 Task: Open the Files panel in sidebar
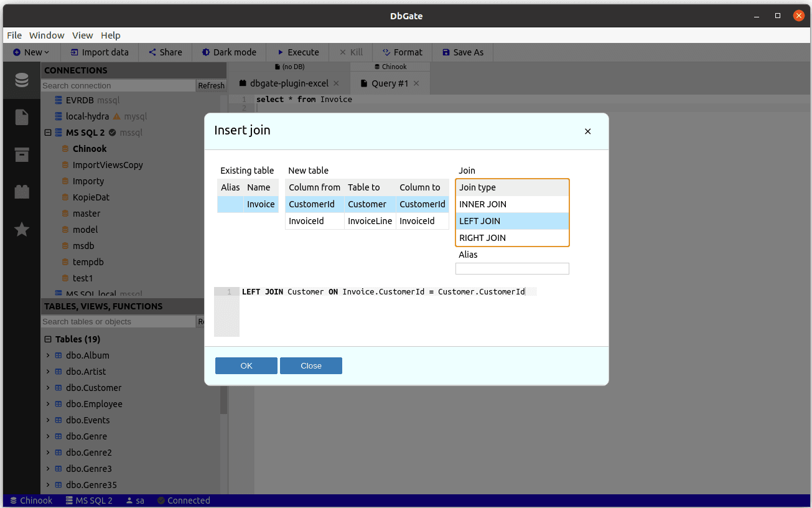tap(21, 117)
